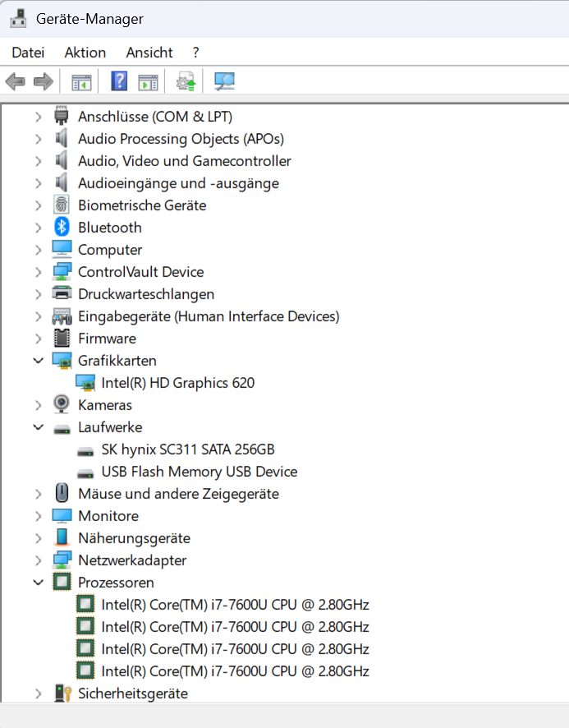The image size is (569, 728).
Task: Open the Datei menu
Action: (28, 53)
